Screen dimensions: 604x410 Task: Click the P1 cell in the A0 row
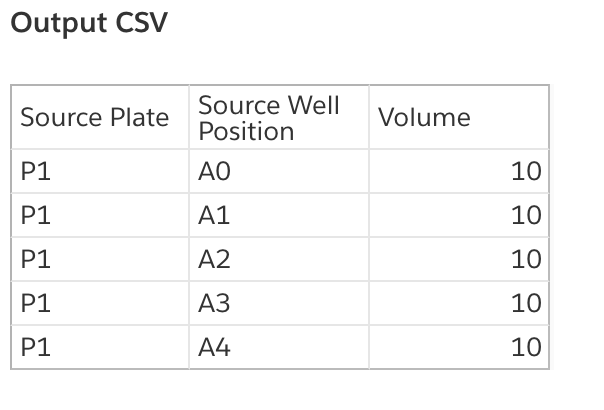(x=100, y=171)
